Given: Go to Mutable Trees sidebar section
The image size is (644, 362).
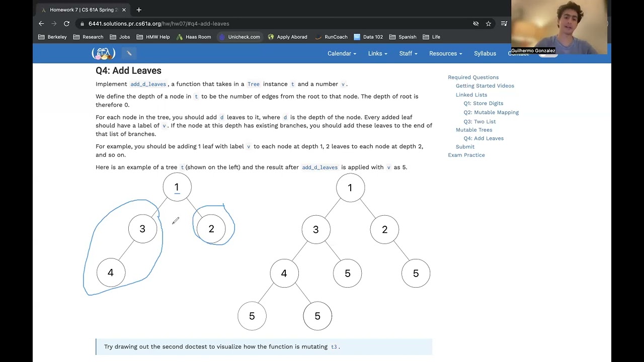Looking at the screenshot, I should [474, 130].
